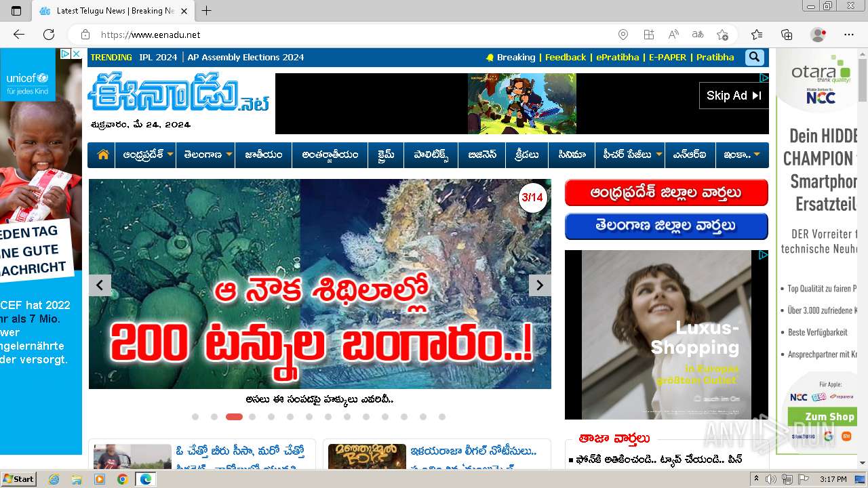This screenshot has width=868, height=488.
Task: Open the అంతర్జాతీయం international menu
Action: click(x=330, y=155)
